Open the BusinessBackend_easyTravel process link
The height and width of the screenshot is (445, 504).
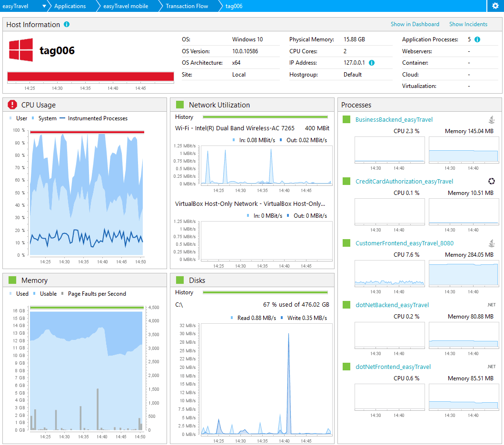click(x=394, y=120)
